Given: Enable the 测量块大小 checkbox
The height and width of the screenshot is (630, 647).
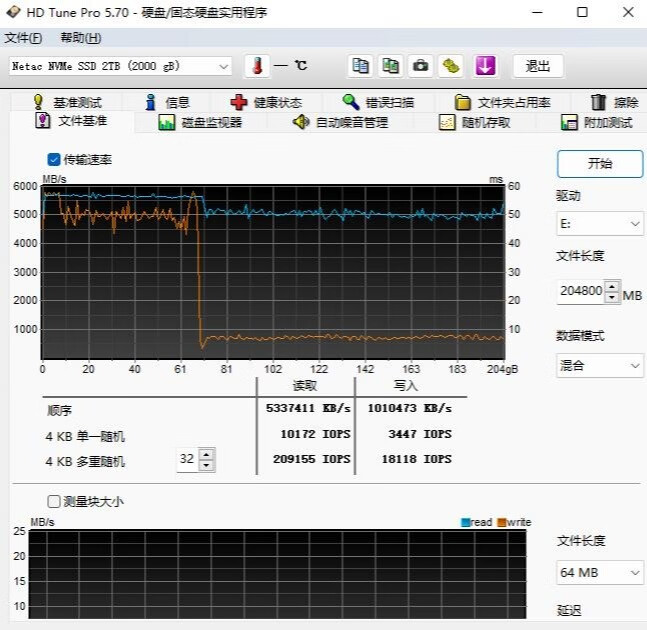Looking at the screenshot, I should (x=54, y=502).
